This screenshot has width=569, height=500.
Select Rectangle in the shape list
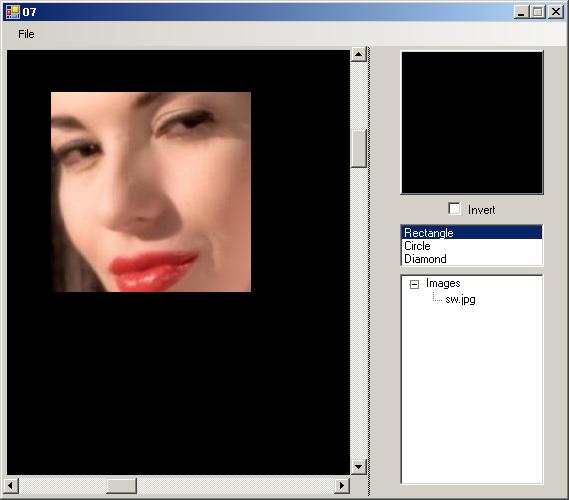471,233
